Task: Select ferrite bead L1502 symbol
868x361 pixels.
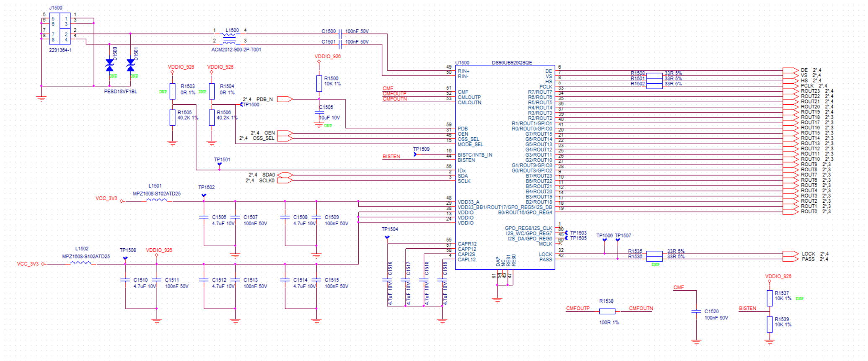Action: [80, 263]
